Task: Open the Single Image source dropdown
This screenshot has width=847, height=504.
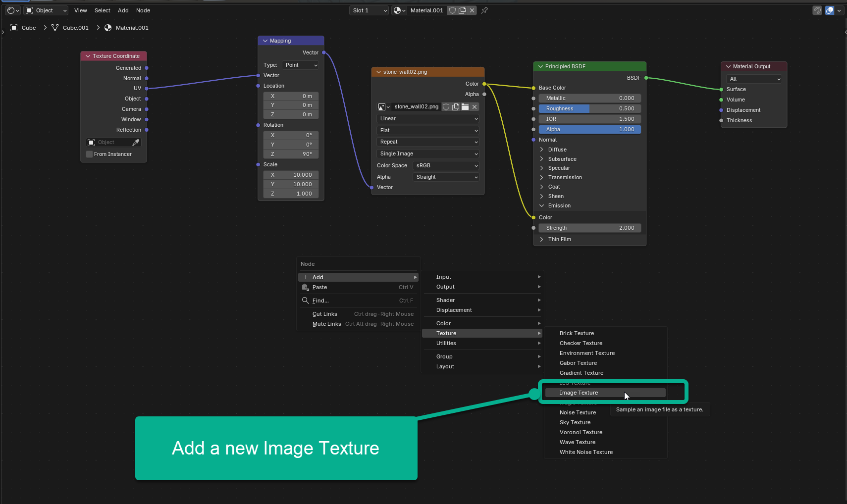Action: pyautogui.click(x=428, y=153)
